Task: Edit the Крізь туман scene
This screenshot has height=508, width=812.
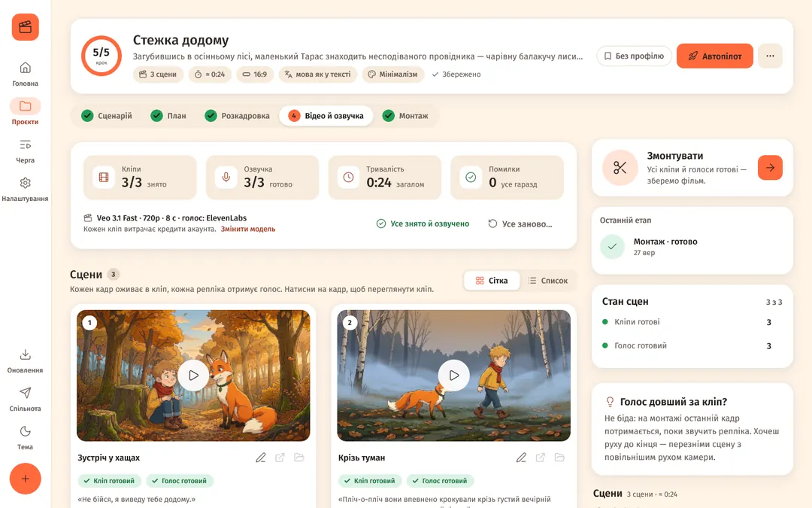Action: point(521,458)
